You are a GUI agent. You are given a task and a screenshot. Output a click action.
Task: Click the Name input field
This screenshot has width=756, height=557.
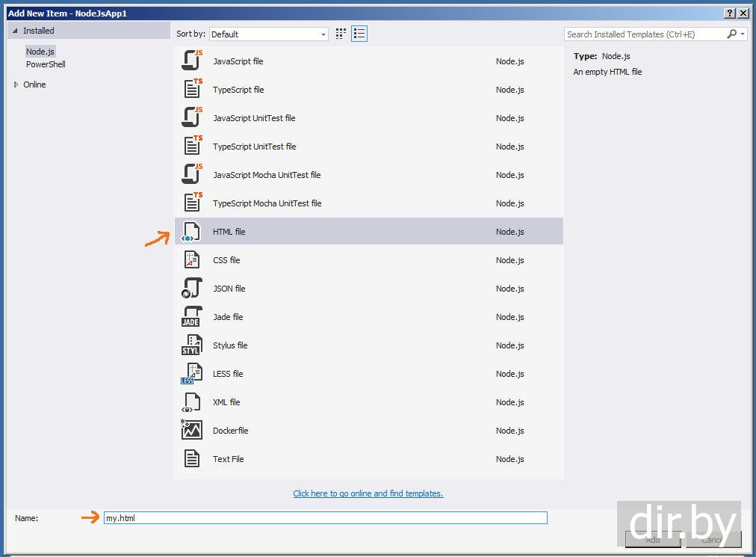(x=326, y=518)
